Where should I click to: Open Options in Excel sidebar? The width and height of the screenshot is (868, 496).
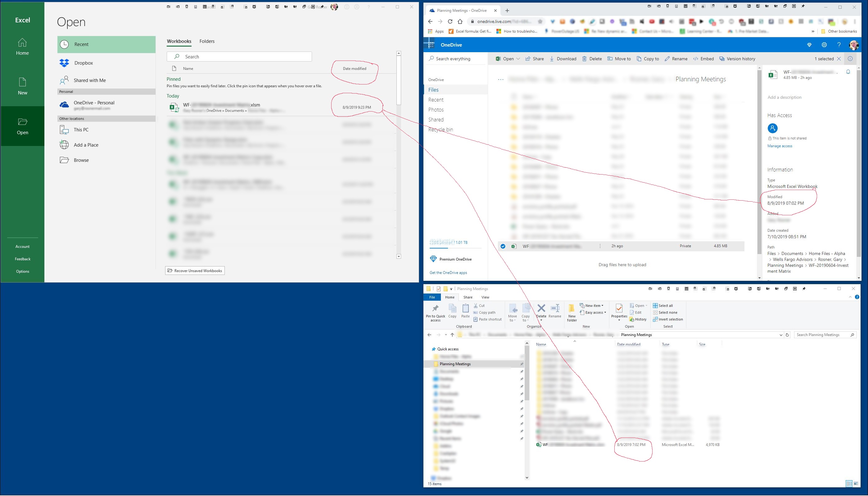point(22,271)
